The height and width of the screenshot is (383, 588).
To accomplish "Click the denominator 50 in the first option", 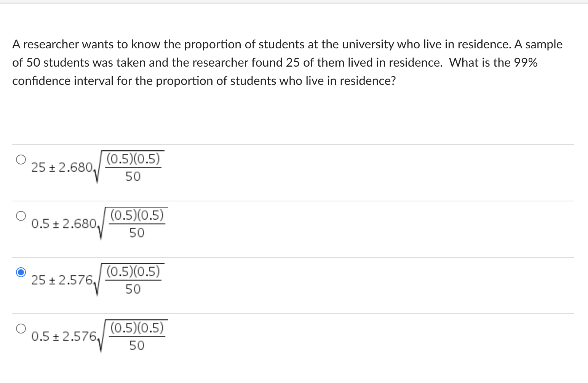I will 133,176.
